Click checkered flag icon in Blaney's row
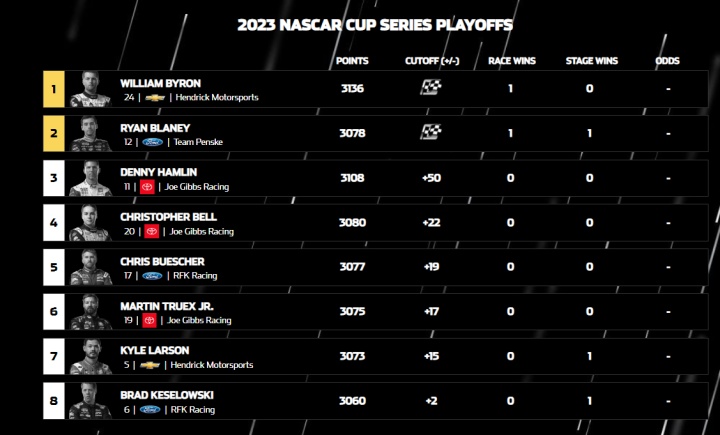Viewport: 720px width, 435px height. point(431,132)
